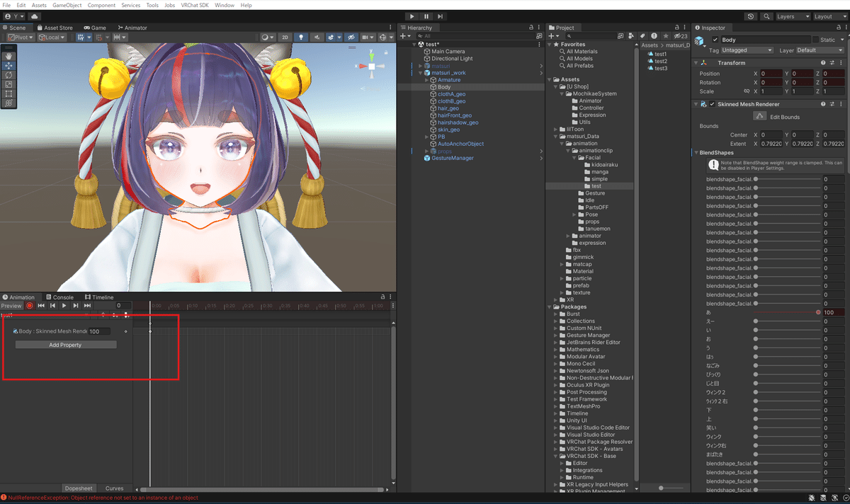Open the Transform component help icon
The width and height of the screenshot is (850, 504).
click(x=822, y=63)
